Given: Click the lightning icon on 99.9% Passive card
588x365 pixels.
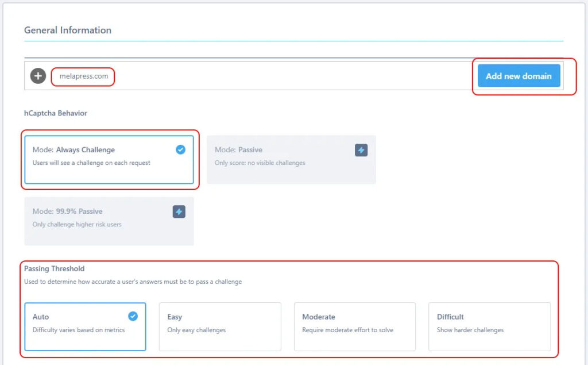Looking at the screenshot, I should (x=179, y=212).
